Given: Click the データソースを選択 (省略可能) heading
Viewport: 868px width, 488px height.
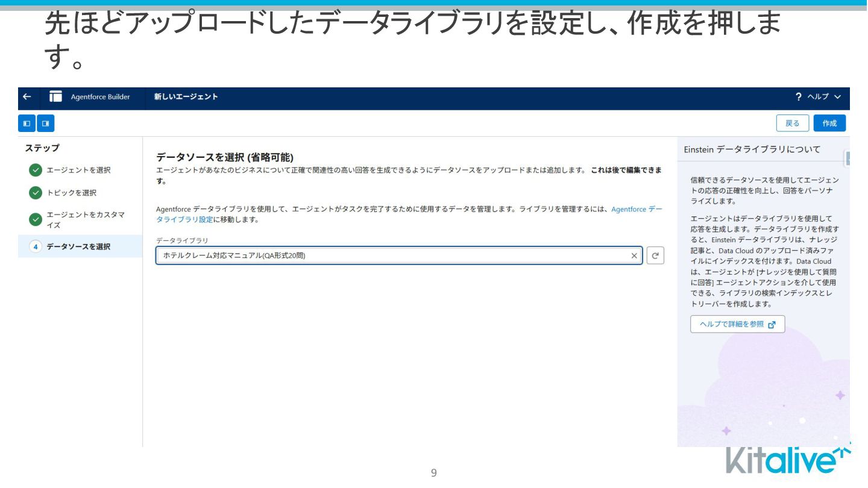Looking at the screenshot, I should (225, 157).
